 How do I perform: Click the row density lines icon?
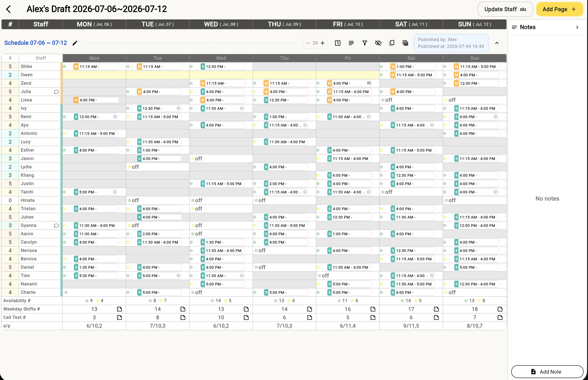tap(351, 43)
